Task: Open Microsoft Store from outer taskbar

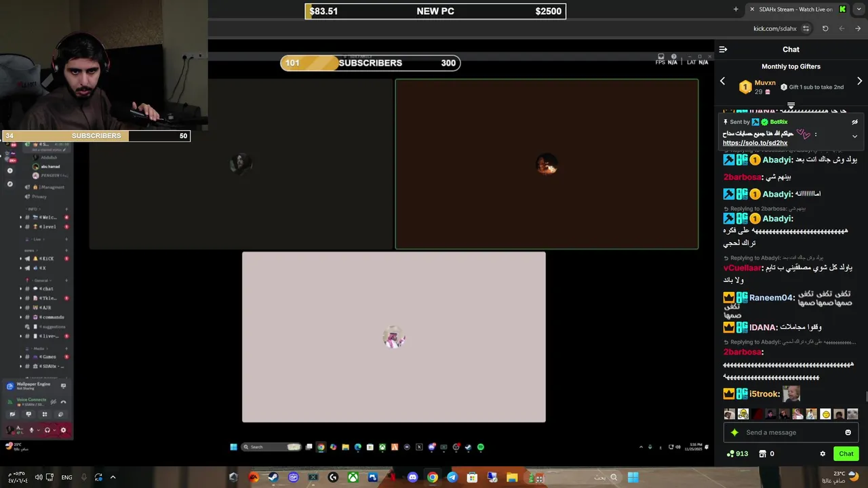Action: pyautogui.click(x=472, y=477)
